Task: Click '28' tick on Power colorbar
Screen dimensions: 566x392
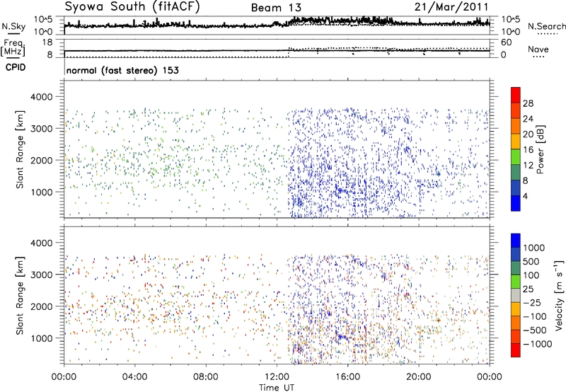Action: pyautogui.click(x=528, y=103)
